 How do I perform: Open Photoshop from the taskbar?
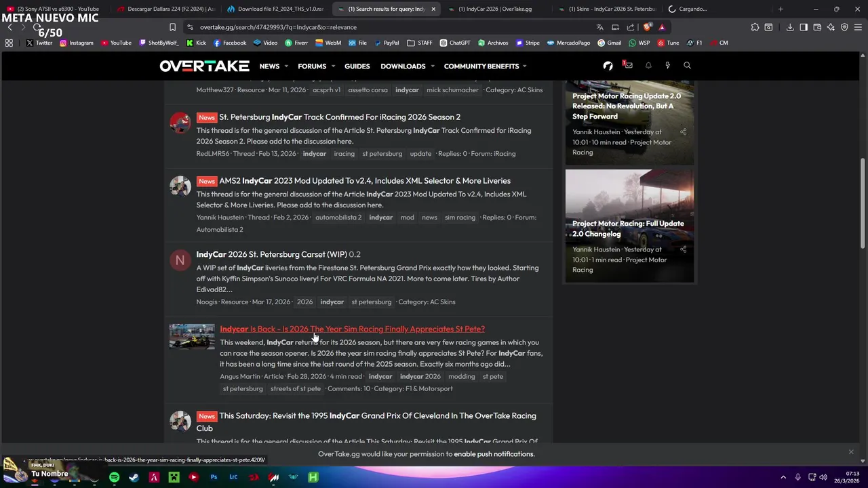click(214, 477)
